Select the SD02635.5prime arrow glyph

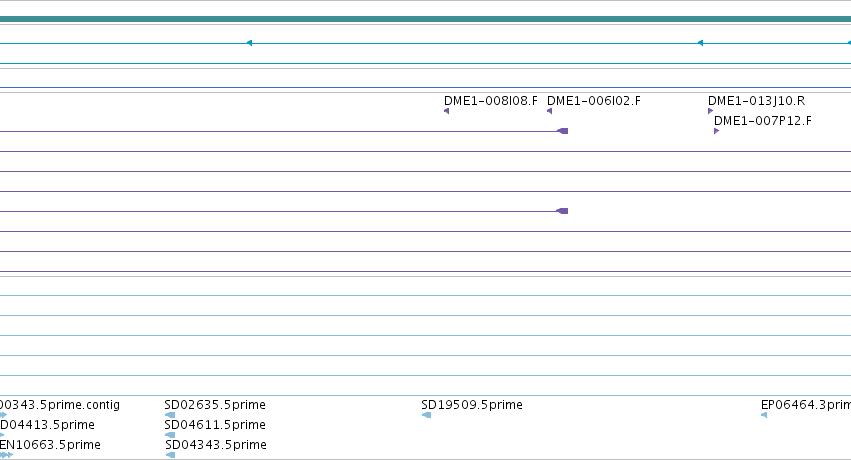[x=170, y=416]
